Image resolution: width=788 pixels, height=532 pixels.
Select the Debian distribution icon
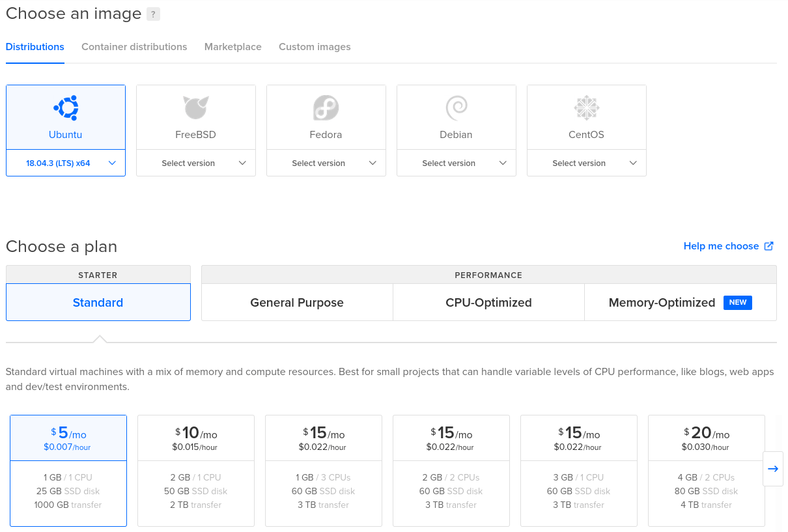coord(456,107)
